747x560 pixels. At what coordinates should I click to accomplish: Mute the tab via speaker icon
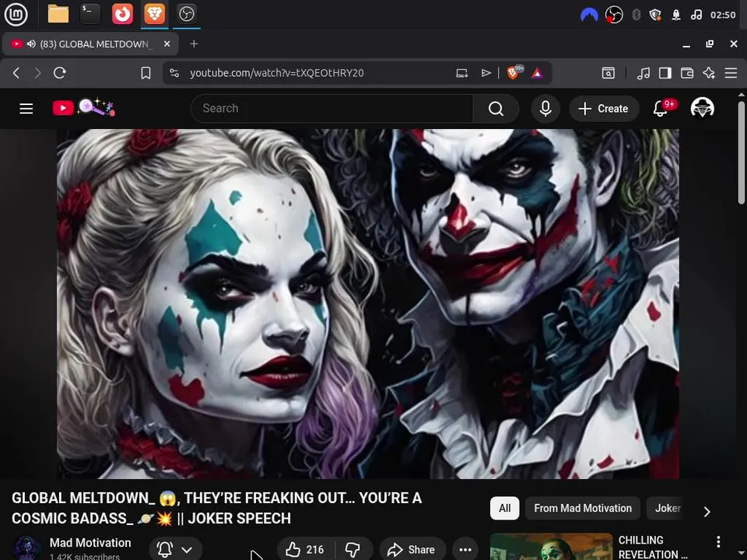tap(31, 44)
